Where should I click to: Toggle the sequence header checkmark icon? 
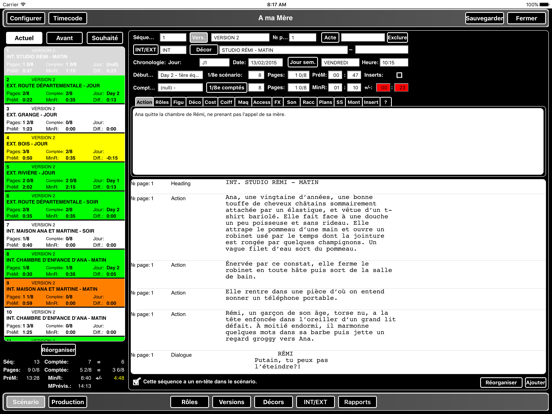coord(137,381)
